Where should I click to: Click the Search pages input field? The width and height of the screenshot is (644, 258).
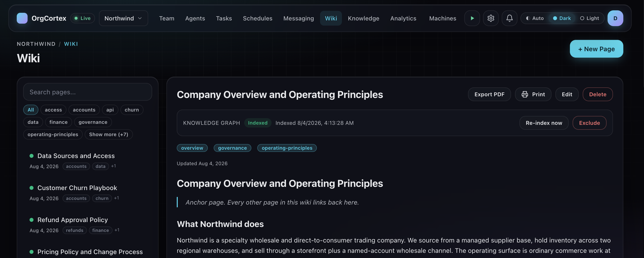tap(87, 92)
